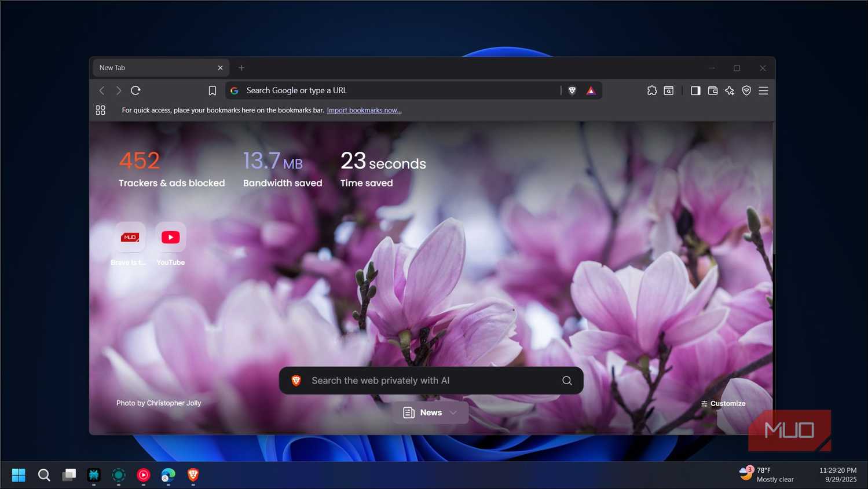Open the Customize button
Viewport: 868px width, 489px height.
tap(723, 403)
